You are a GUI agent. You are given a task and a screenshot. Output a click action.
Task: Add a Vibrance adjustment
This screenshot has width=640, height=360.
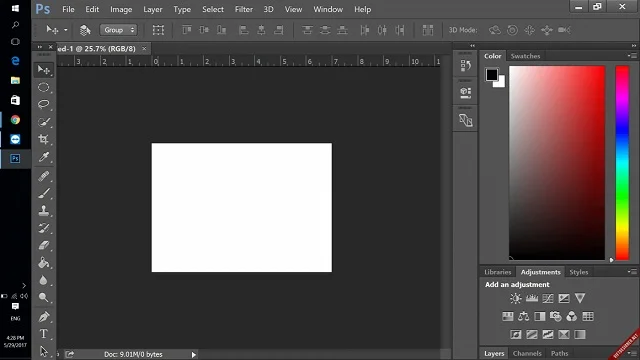pyautogui.click(x=580, y=298)
